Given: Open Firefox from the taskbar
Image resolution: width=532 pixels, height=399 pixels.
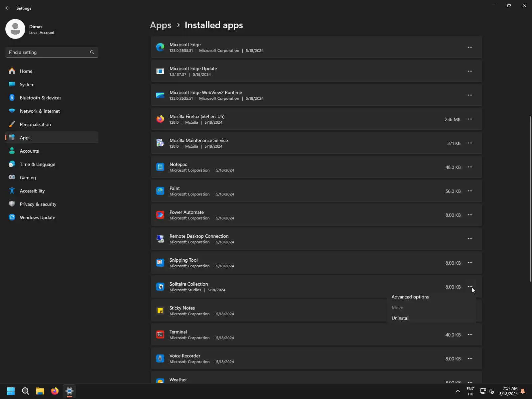Looking at the screenshot, I should 55,391.
